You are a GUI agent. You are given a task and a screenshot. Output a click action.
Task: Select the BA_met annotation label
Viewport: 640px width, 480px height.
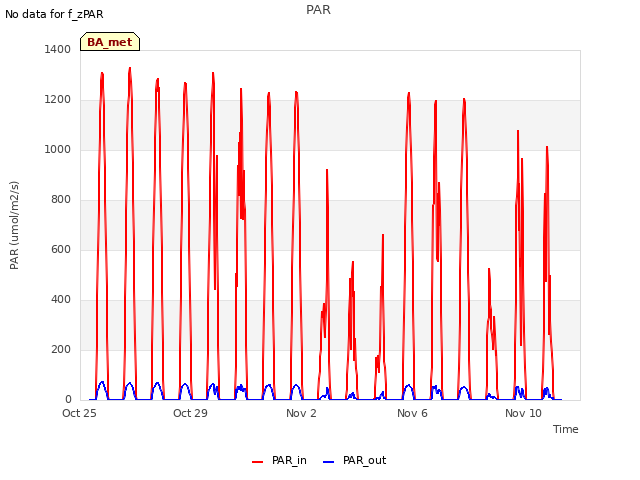point(110,42)
